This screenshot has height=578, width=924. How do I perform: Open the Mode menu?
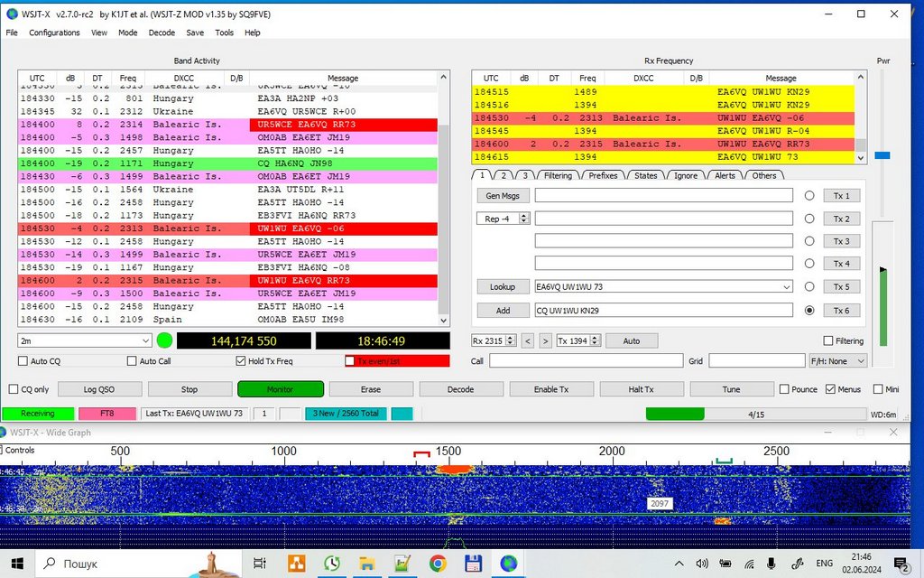tap(127, 33)
